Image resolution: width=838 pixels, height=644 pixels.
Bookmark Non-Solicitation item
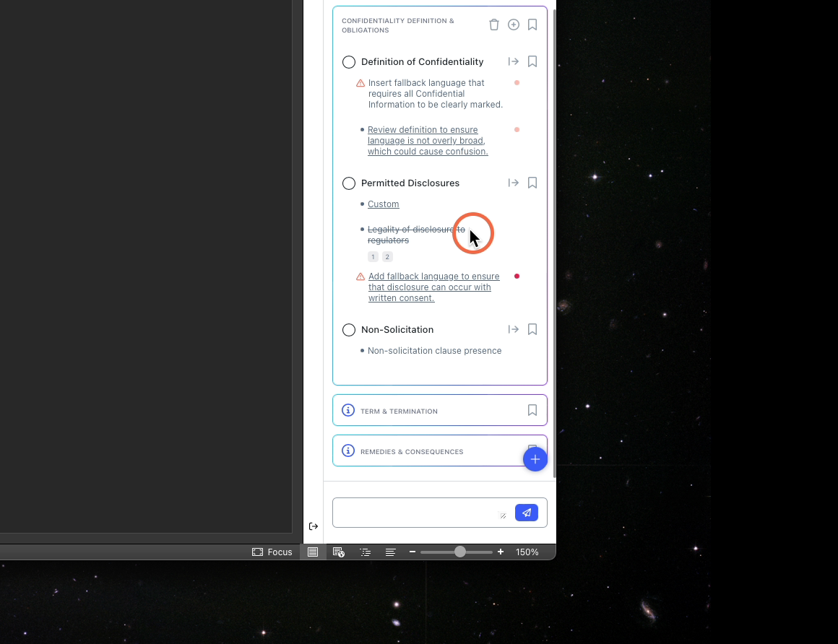[532, 329]
